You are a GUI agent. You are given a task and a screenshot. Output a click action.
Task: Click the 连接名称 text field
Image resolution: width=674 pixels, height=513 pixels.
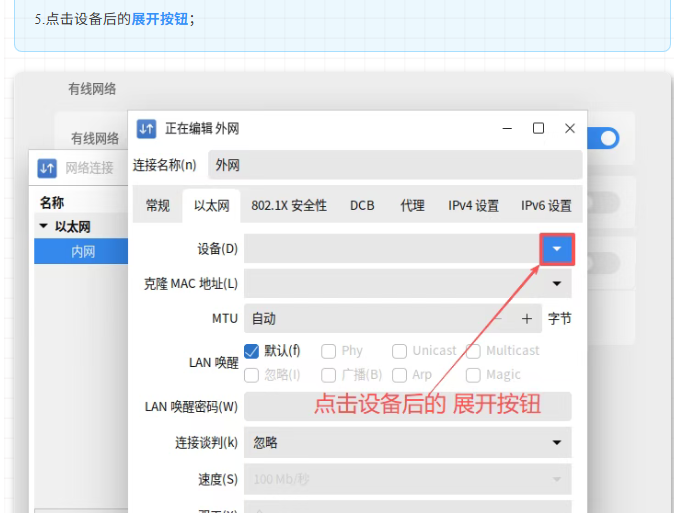point(394,165)
